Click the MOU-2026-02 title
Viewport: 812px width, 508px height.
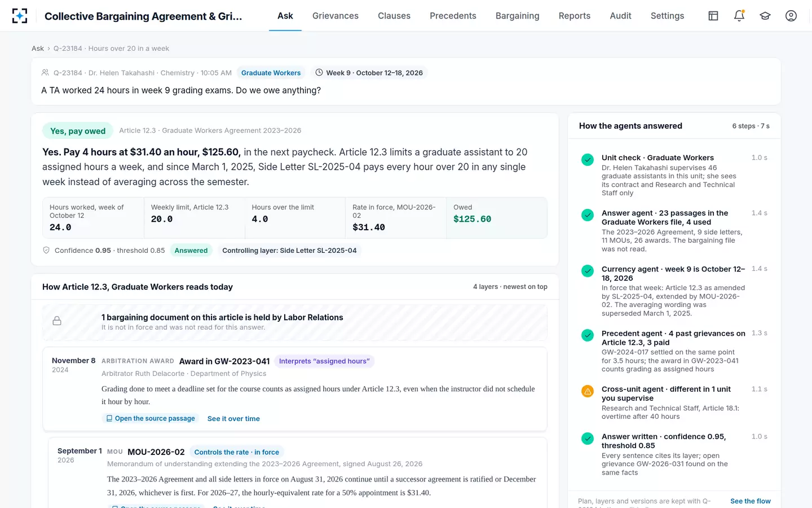[156, 452]
